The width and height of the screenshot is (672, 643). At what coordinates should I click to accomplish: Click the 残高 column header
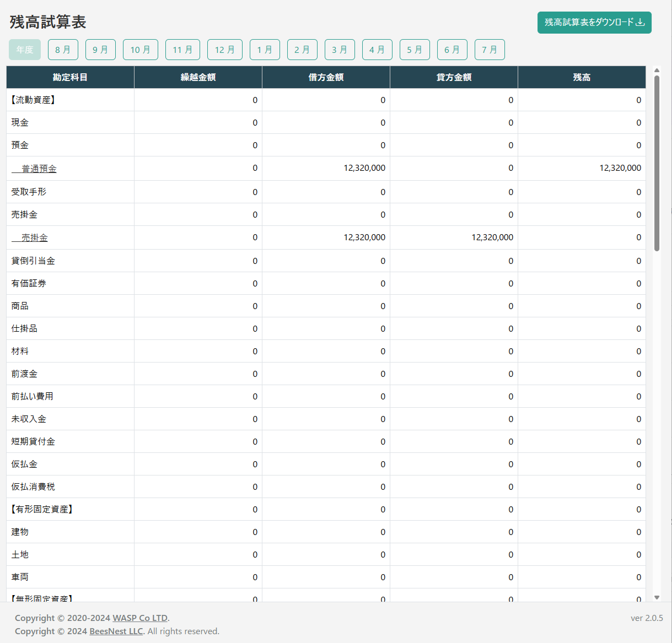click(x=582, y=77)
